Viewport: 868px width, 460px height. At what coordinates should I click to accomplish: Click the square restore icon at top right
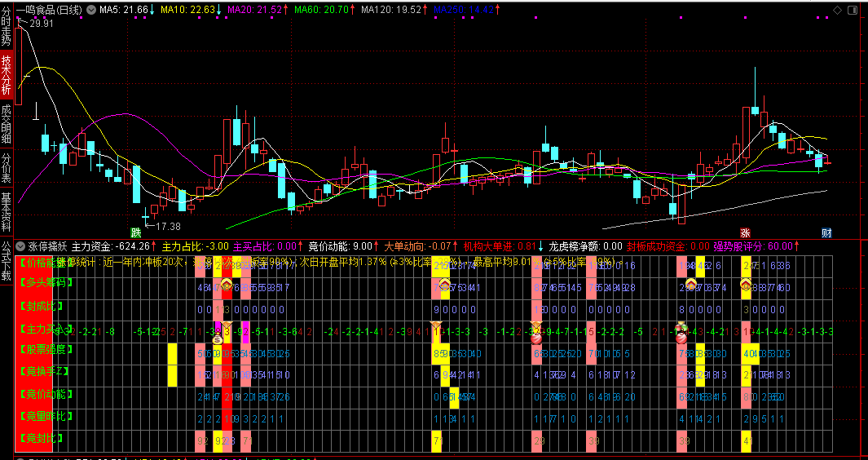(x=853, y=10)
